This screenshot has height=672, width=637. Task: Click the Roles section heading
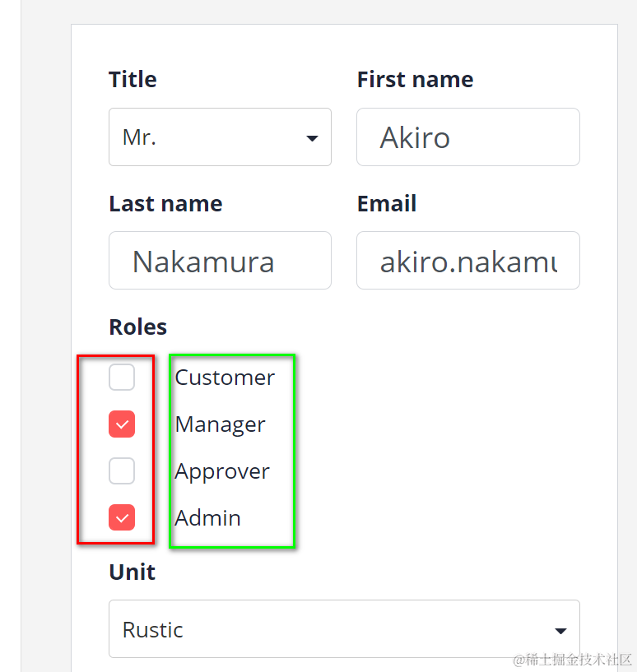137,327
